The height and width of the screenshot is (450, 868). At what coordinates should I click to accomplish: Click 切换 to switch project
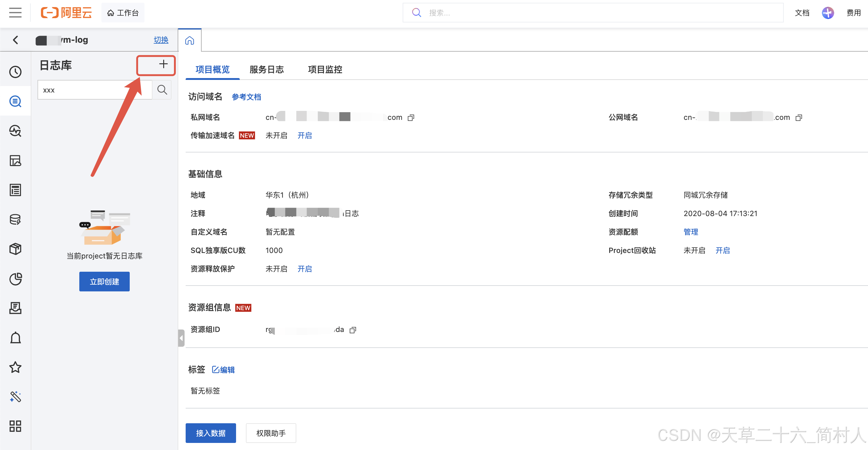coord(161,40)
